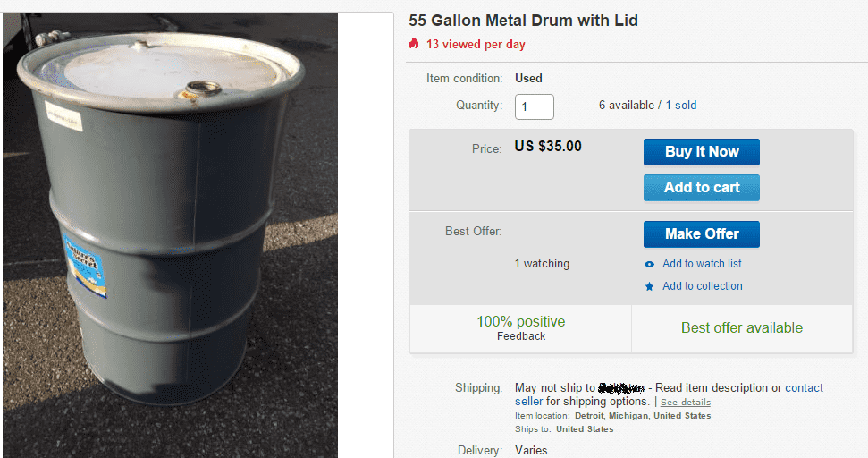Viewport: 868px width, 458px height.
Task: Open the See details shipping link
Action: (x=686, y=403)
